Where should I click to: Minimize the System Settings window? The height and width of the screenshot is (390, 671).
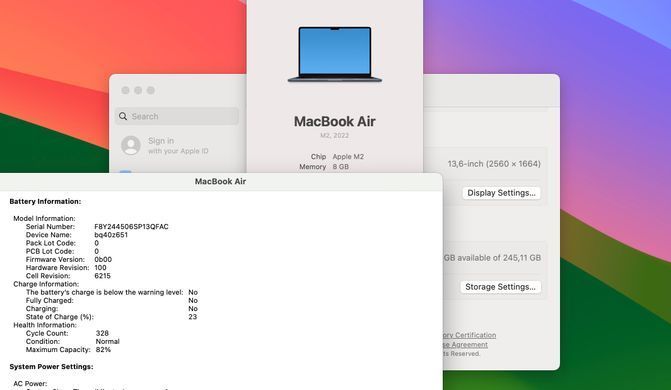[x=138, y=90]
